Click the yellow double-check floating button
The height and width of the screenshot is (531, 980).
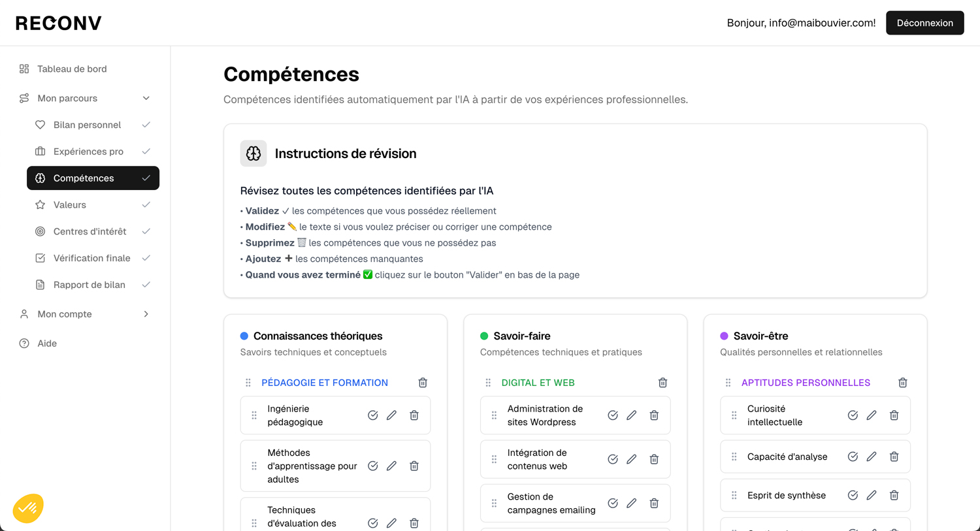click(x=28, y=508)
